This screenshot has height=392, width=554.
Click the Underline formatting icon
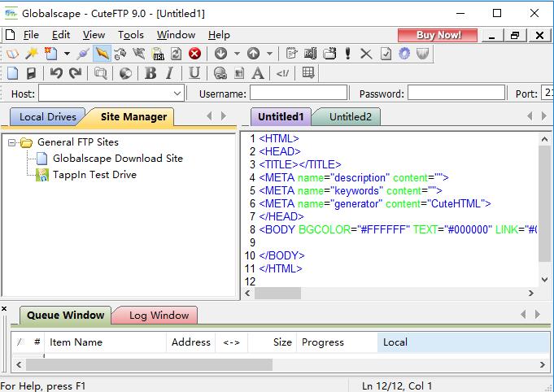(x=194, y=73)
